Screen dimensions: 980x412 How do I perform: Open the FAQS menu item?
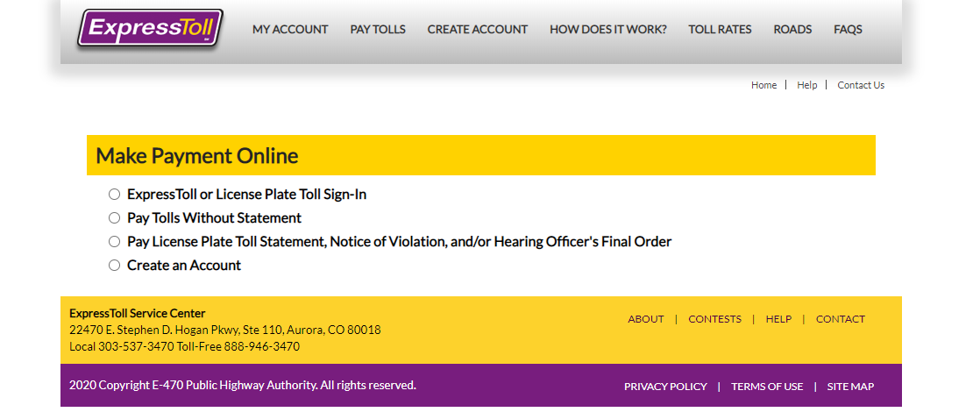[x=849, y=30]
